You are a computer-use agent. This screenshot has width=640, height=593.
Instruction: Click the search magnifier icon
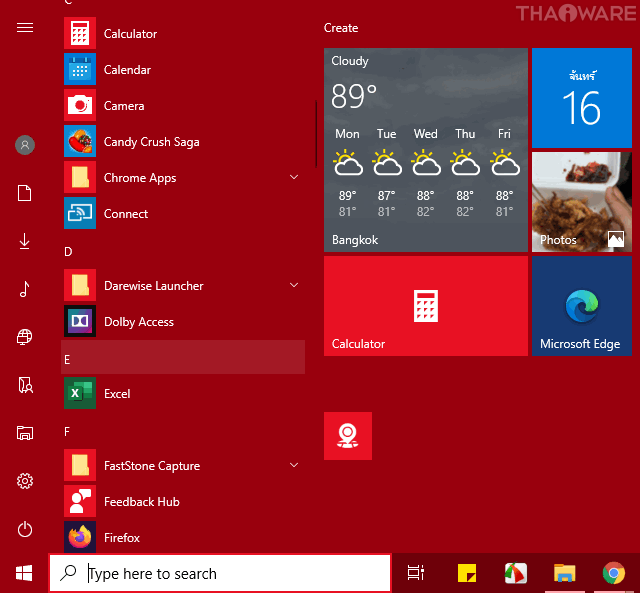(x=68, y=573)
